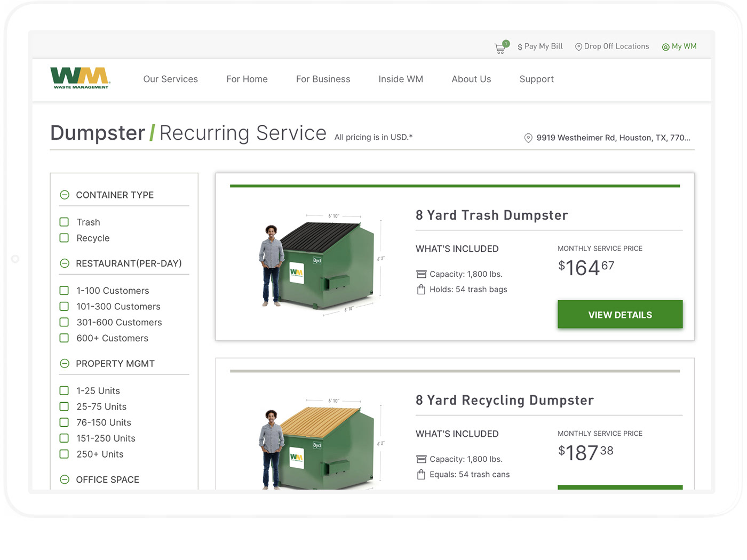Open the For Business menu
Screen dimensions: 747x560
point(323,79)
